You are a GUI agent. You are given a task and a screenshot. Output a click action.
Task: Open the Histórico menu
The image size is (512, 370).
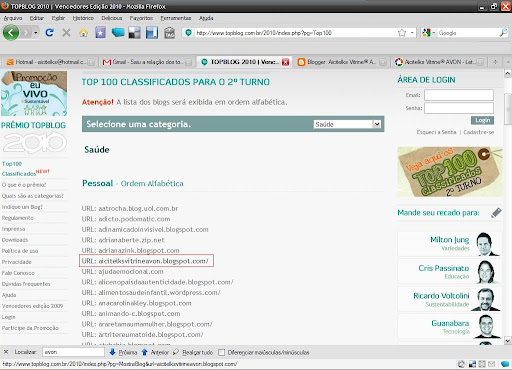pyautogui.click(x=83, y=18)
